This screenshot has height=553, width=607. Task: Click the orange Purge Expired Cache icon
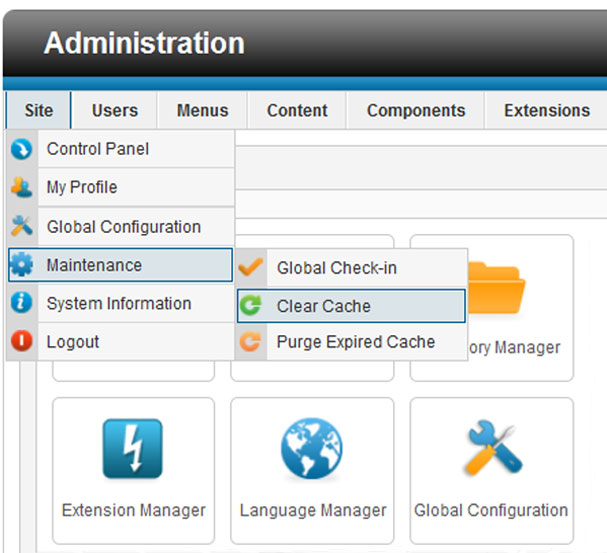tap(251, 342)
